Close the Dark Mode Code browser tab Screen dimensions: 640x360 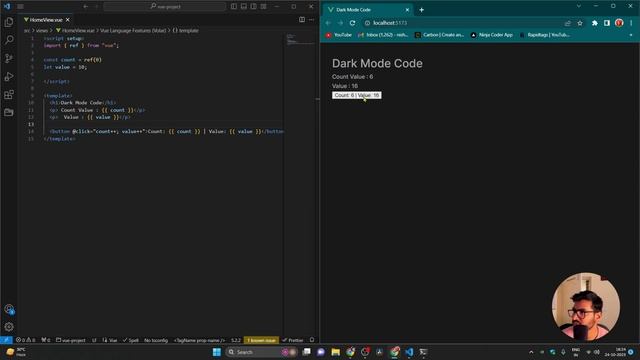(407, 10)
